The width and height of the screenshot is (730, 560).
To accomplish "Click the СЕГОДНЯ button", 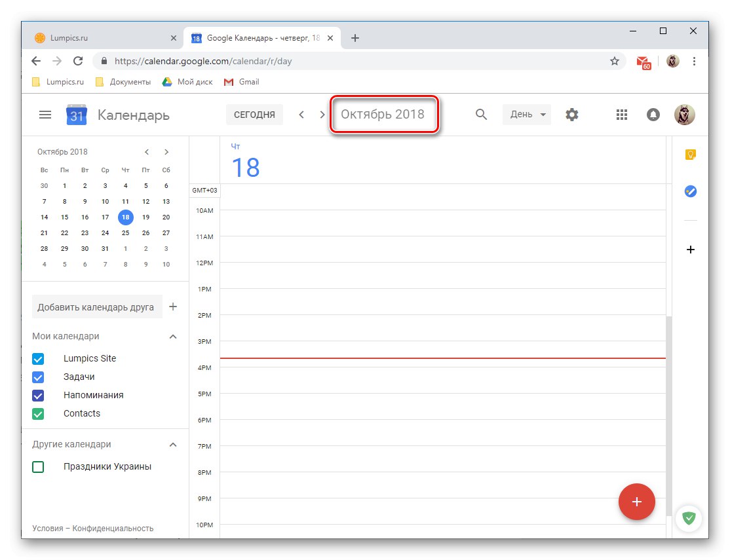I will click(x=254, y=114).
